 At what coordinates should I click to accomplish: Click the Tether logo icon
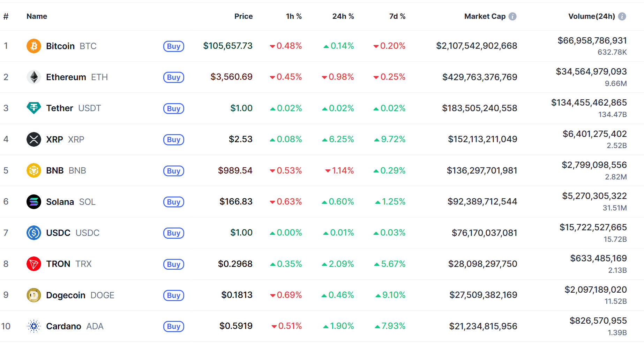[x=34, y=108]
